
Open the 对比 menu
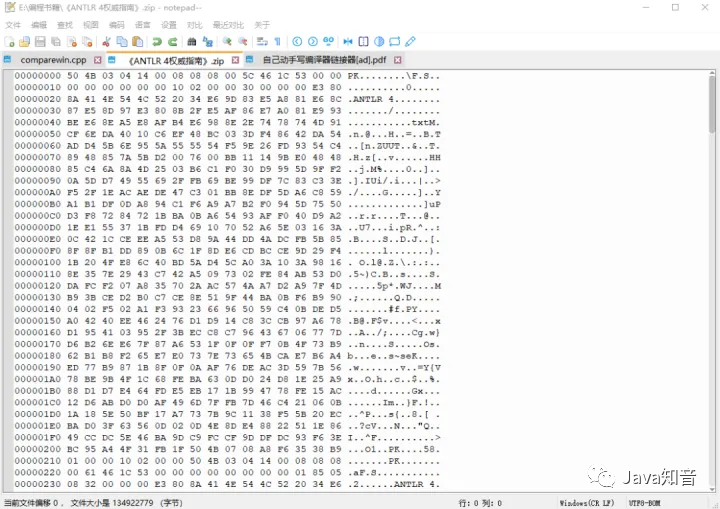click(194, 25)
